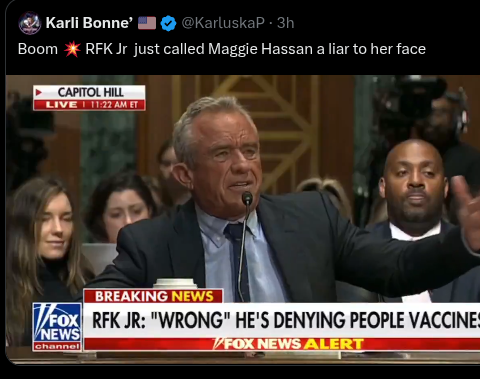Click the LIVE 11:22 AM ET indicator
Image resolution: width=480 pixels, height=379 pixels.
tap(89, 105)
